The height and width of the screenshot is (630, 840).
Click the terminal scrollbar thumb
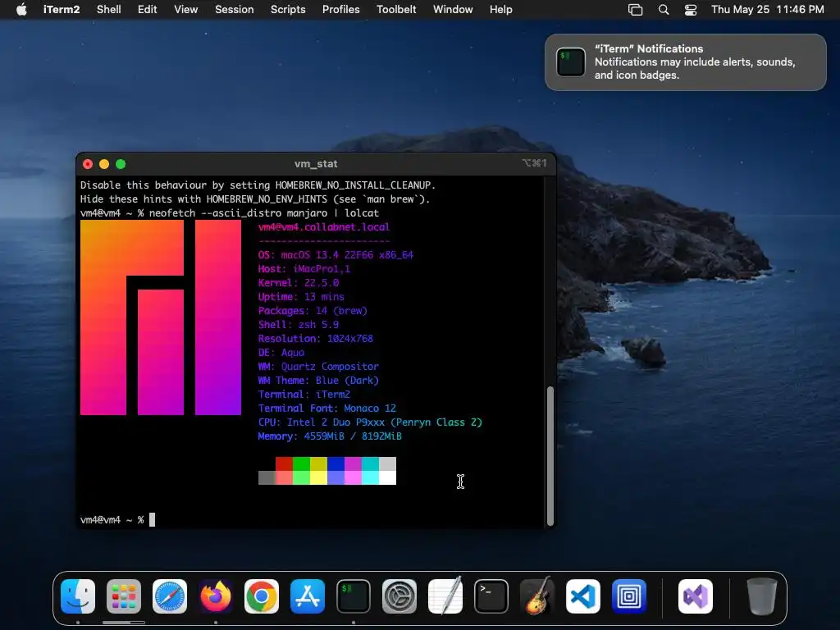pyautogui.click(x=550, y=455)
